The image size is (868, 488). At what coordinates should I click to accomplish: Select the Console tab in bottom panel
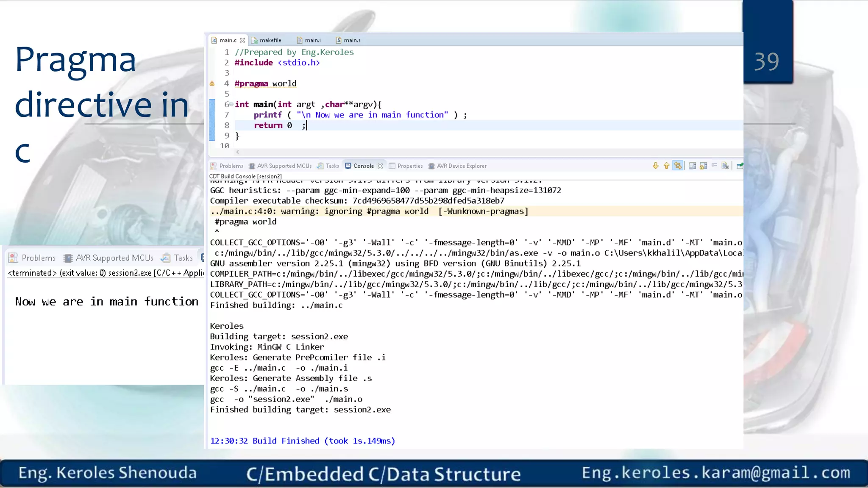tap(363, 166)
